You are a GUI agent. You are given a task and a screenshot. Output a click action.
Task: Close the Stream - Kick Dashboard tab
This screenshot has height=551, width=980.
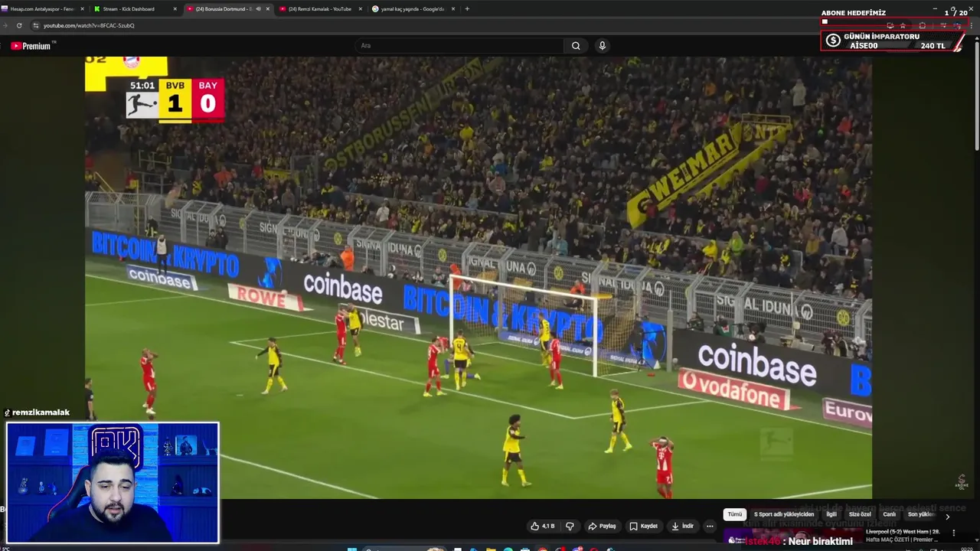coord(175,9)
